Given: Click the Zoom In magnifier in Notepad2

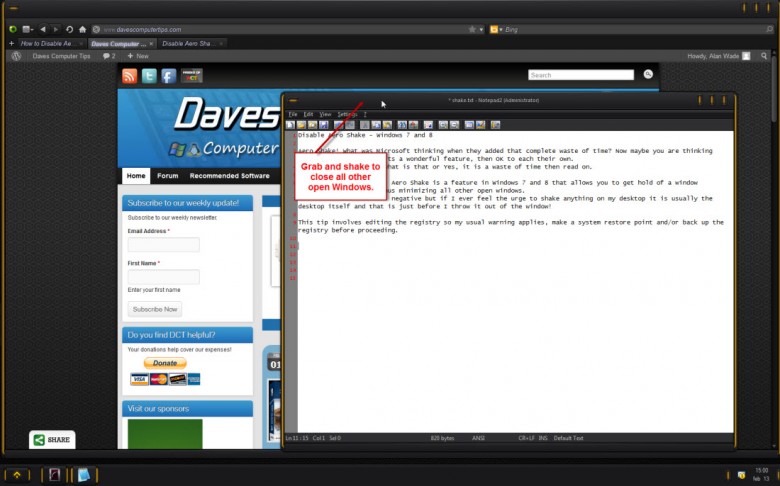Looking at the screenshot, I should (443, 125).
